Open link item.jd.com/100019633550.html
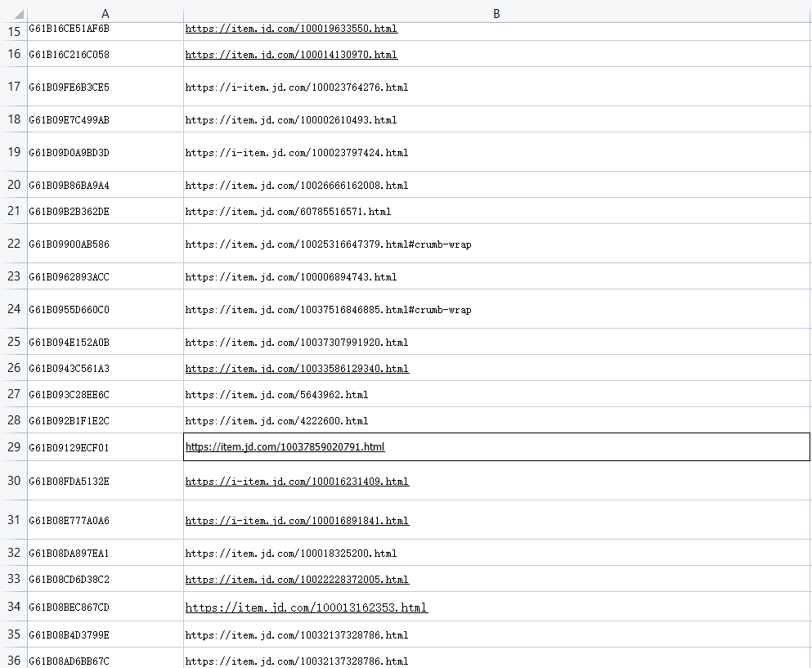Image resolution: width=812 pixels, height=668 pixels. tap(291, 29)
